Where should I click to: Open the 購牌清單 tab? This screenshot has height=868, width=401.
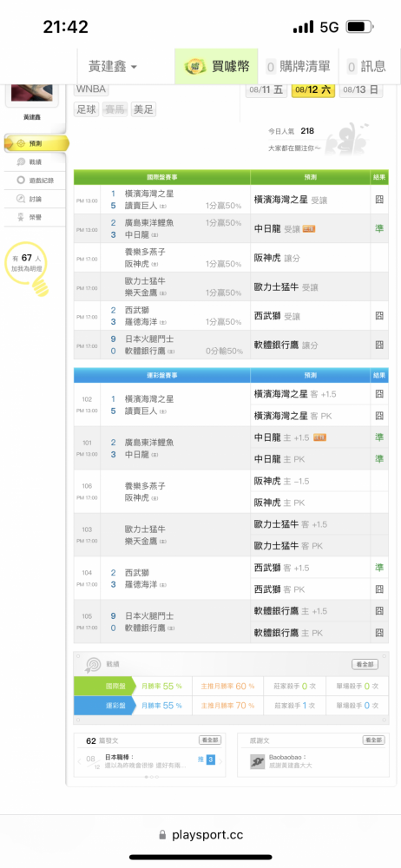click(299, 67)
